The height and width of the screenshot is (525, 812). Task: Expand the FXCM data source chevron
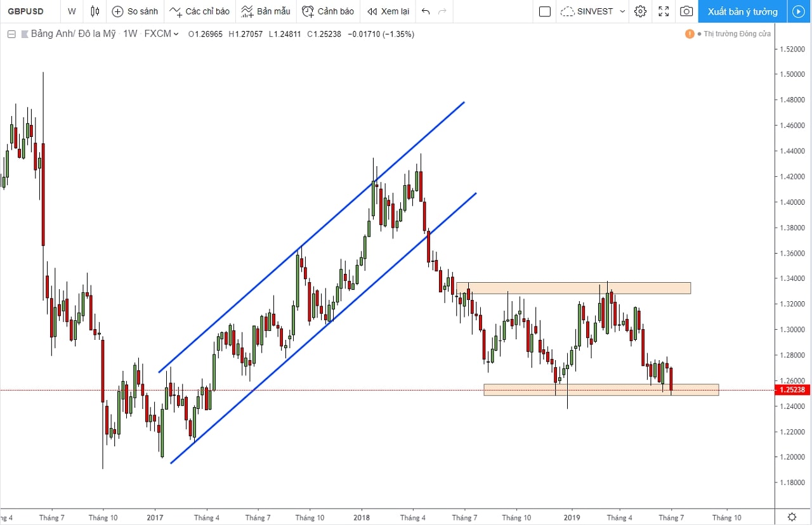click(x=176, y=34)
